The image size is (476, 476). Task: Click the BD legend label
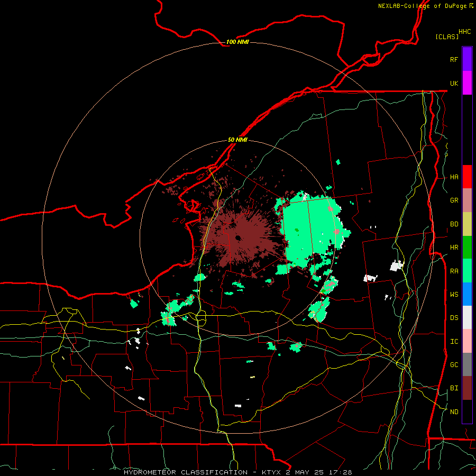[454, 224]
